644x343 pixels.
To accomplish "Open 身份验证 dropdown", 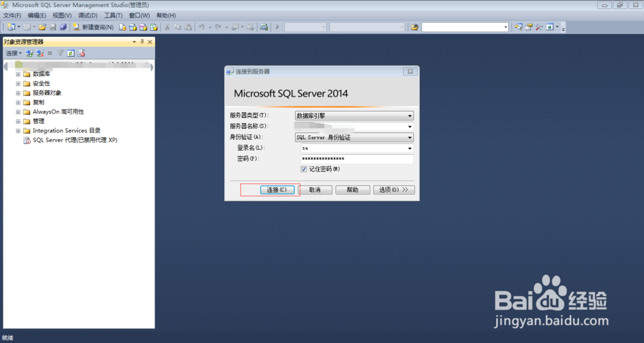I will (354, 137).
